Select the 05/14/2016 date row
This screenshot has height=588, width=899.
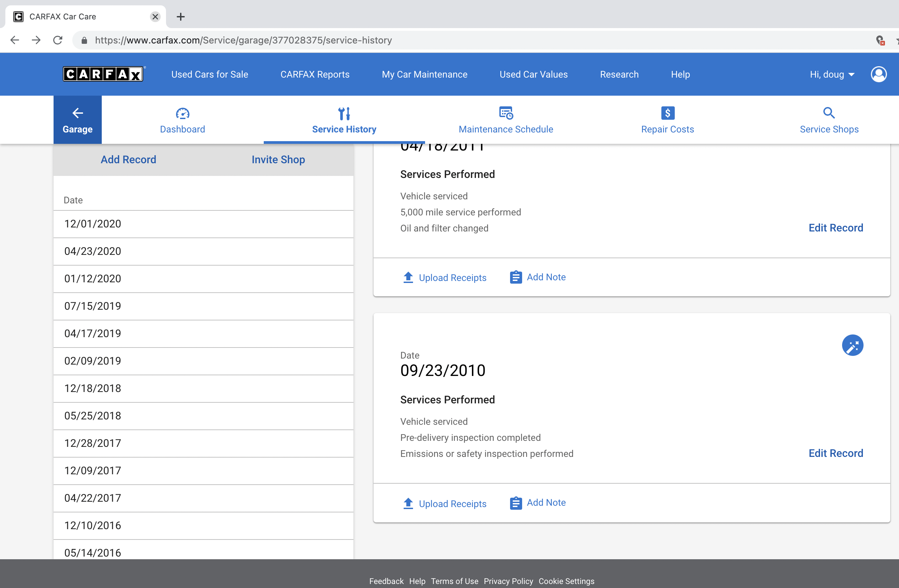[203, 550]
